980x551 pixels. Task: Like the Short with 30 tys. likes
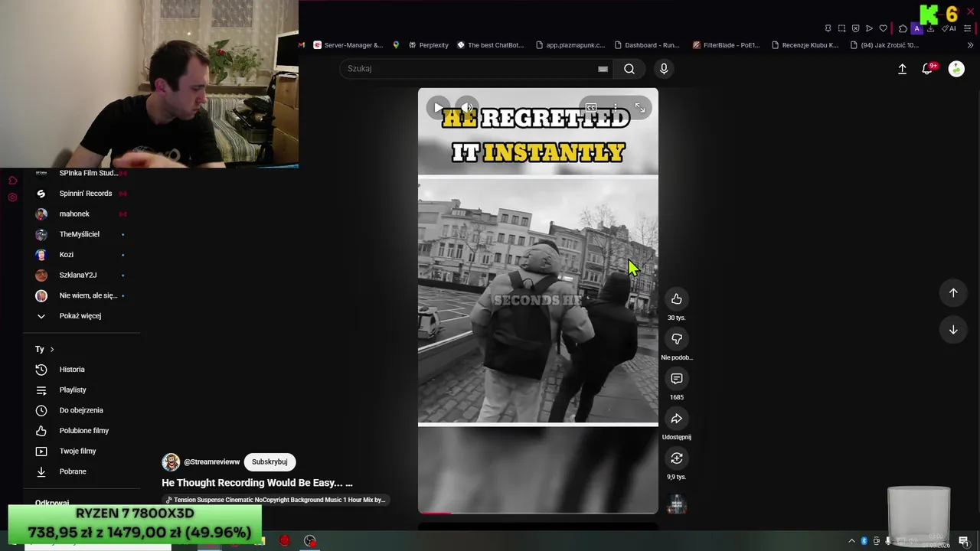676,299
